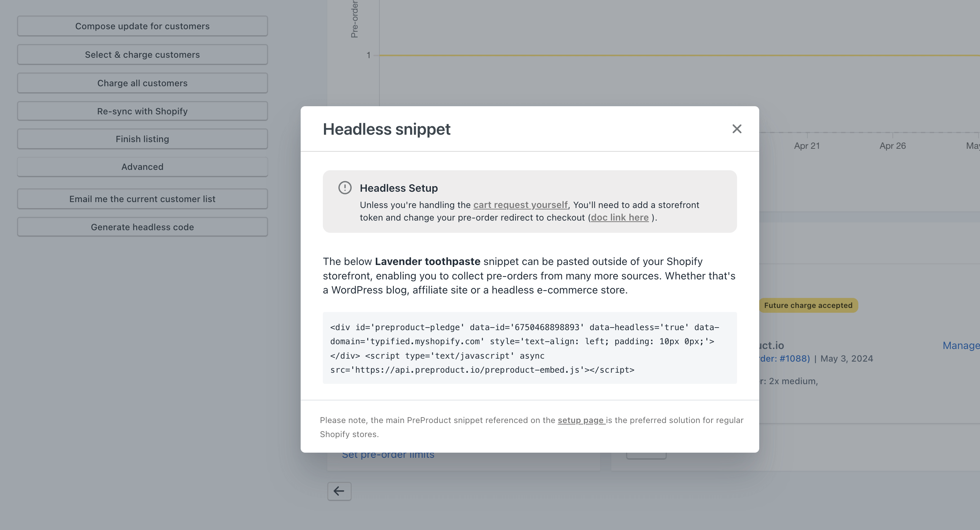Click Charge all customers button

click(x=142, y=83)
